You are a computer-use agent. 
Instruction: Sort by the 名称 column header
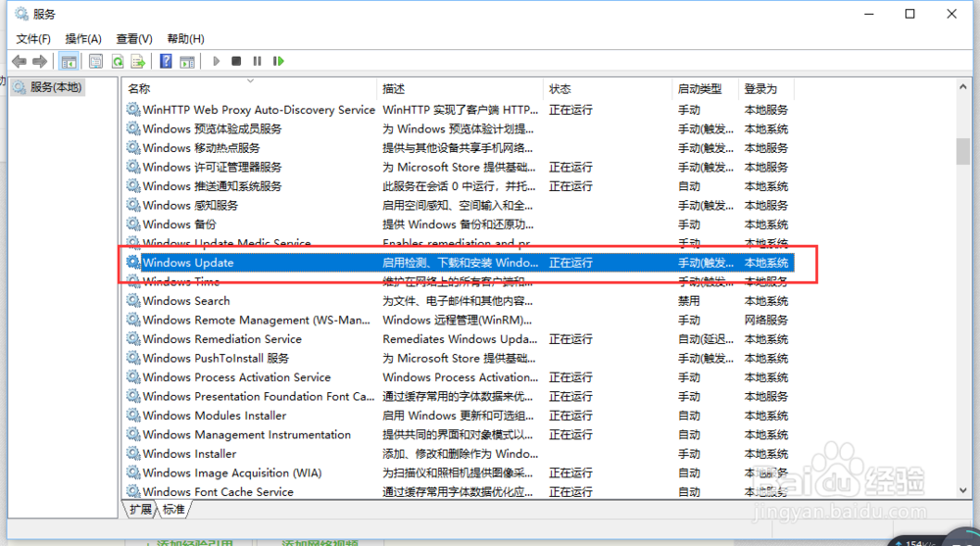[251, 89]
